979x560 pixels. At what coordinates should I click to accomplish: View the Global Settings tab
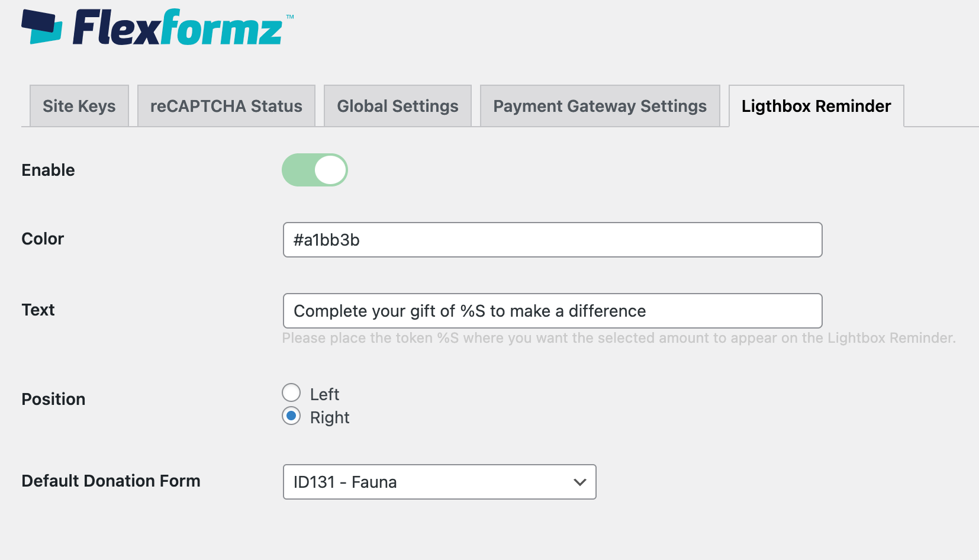pos(397,106)
